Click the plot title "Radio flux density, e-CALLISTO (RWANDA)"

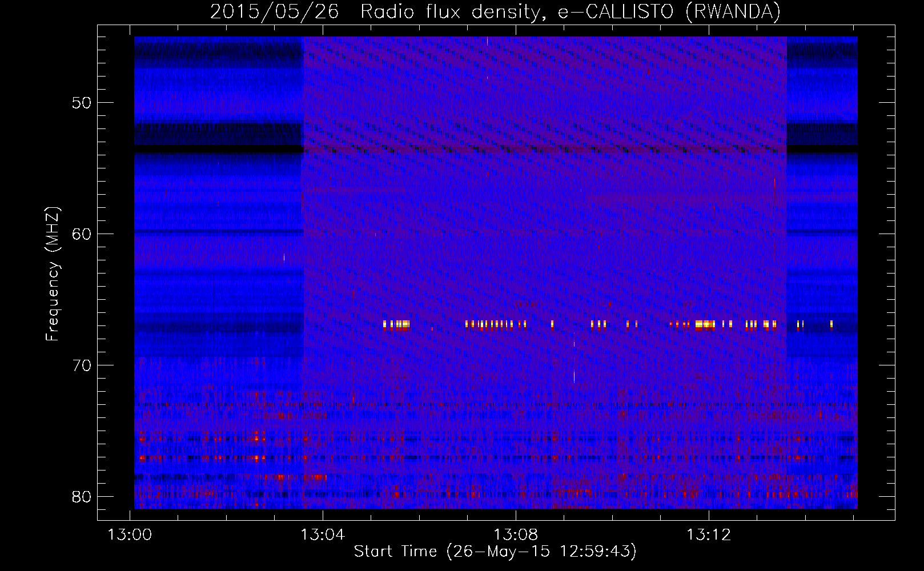pyautogui.click(x=571, y=12)
